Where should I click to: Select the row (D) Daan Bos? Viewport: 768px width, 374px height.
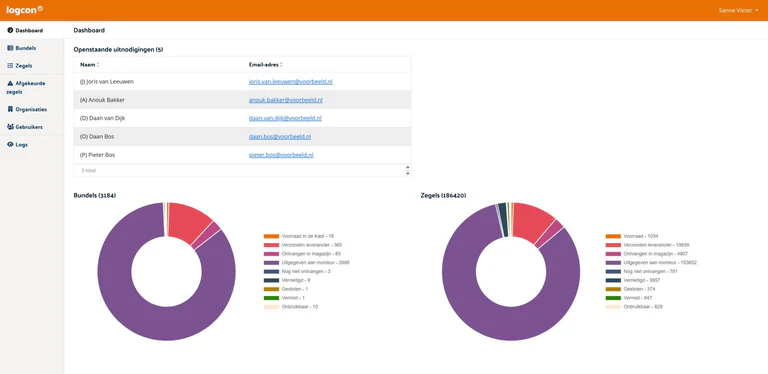pyautogui.click(x=242, y=137)
